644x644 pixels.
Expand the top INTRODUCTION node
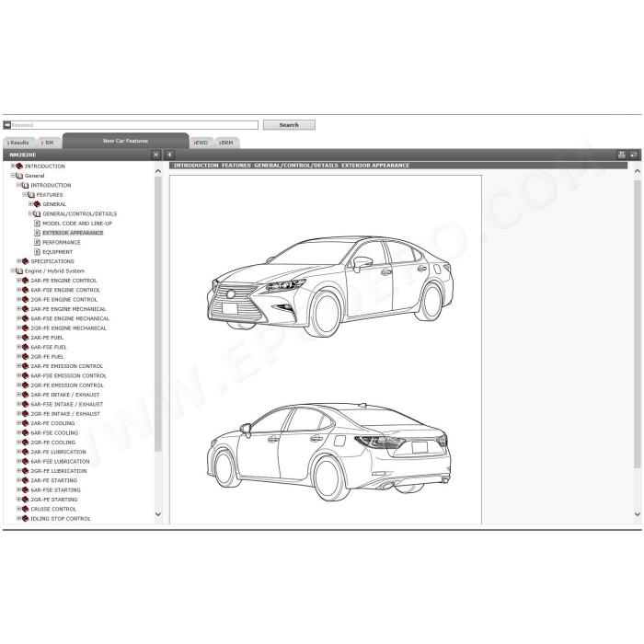click(13, 166)
